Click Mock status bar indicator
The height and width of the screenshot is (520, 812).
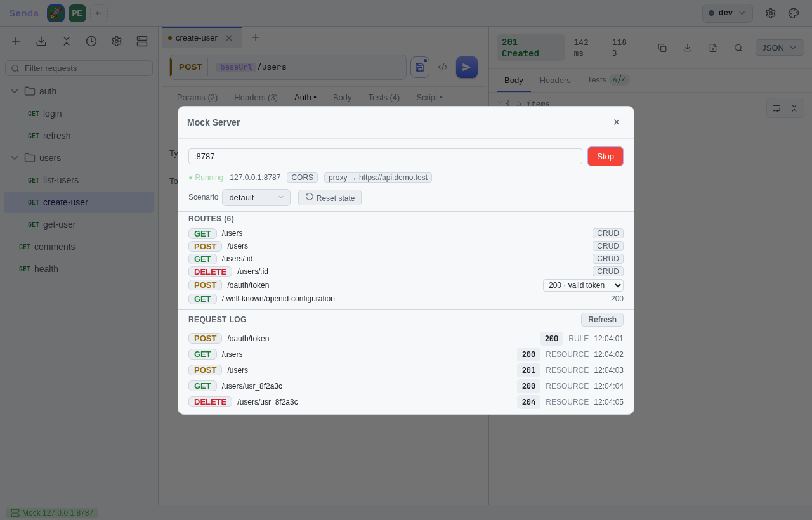coord(52,513)
